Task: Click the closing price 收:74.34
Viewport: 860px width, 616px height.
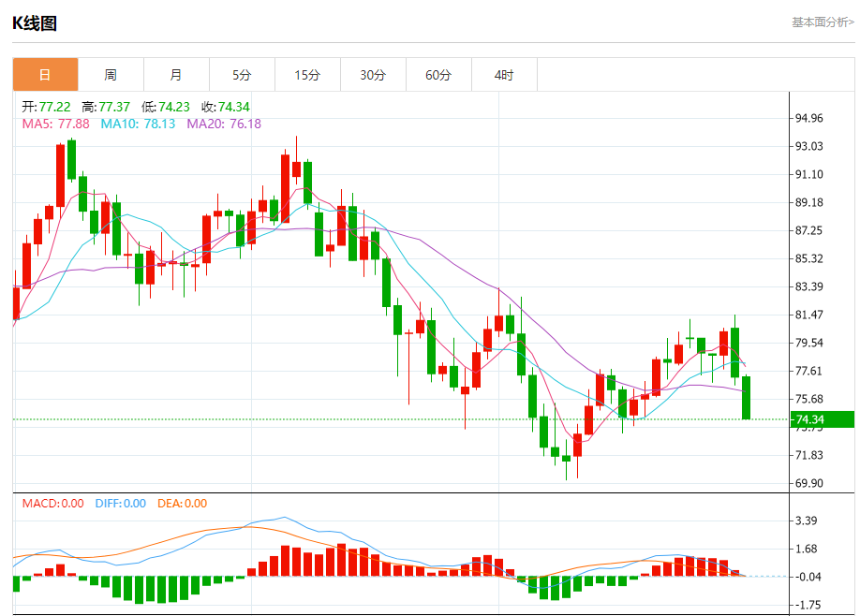Action: tap(226, 107)
